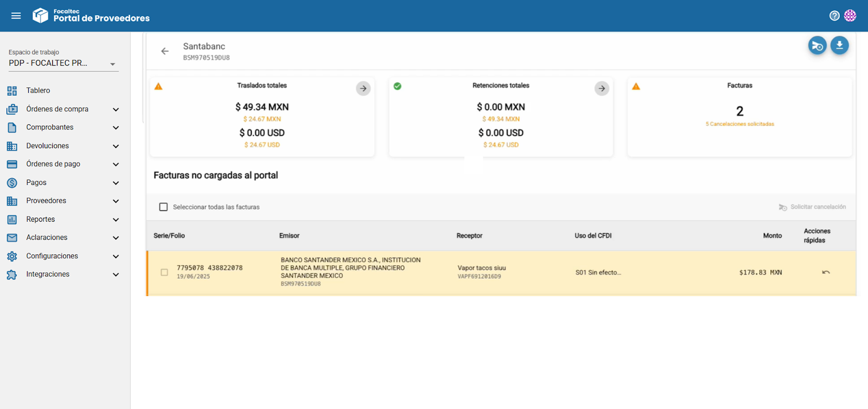Click Vapor tacos siuu receptor cell
This screenshot has height=409, width=868.
482,268
